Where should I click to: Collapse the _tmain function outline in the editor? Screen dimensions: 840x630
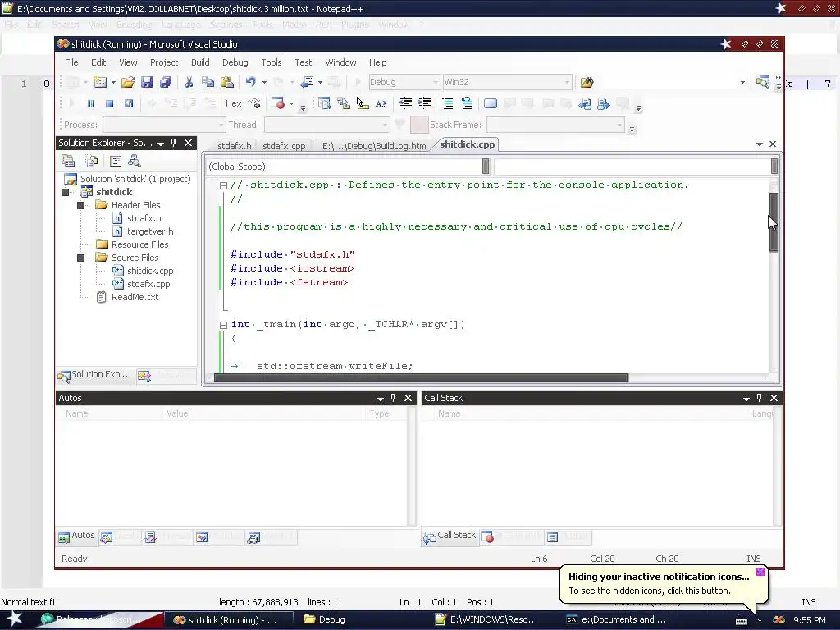click(x=223, y=325)
